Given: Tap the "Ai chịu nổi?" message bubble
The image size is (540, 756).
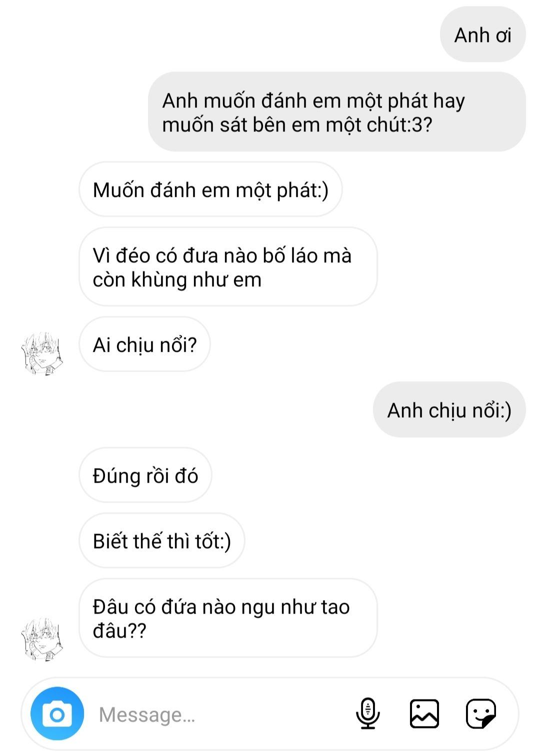Looking at the screenshot, I should click(x=144, y=345).
